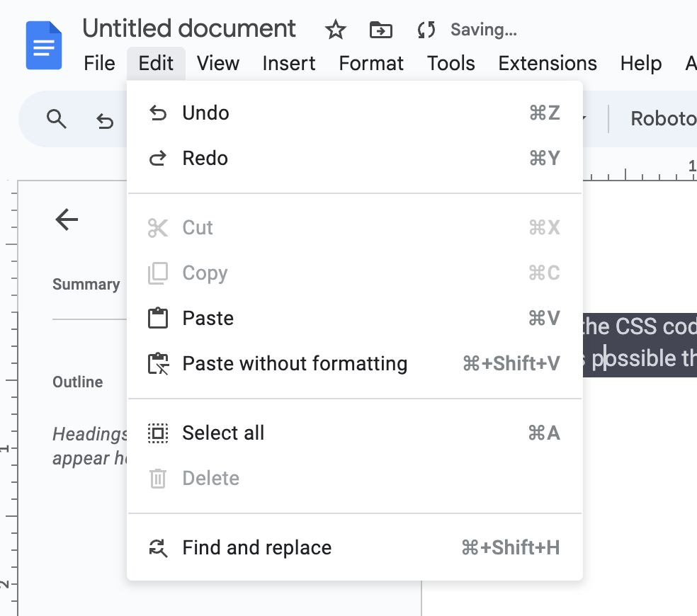Click the Paste clipboard icon

pyautogui.click(x=157, y=318)
